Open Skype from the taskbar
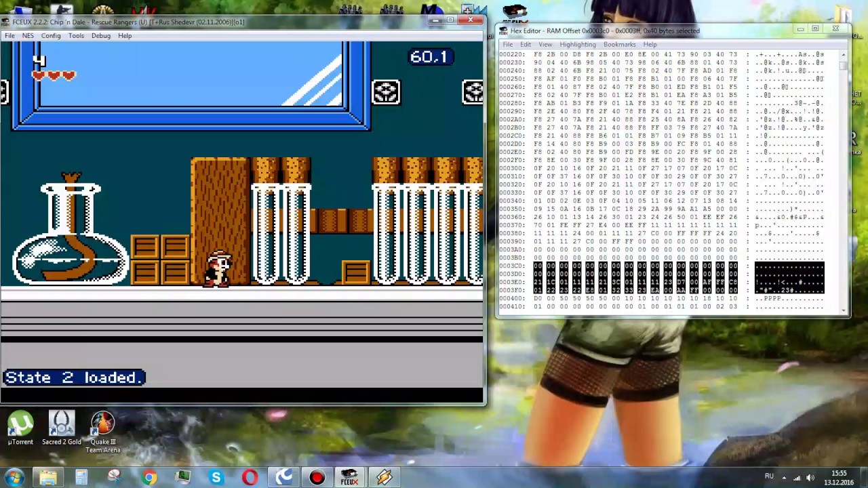 point(216,478)
